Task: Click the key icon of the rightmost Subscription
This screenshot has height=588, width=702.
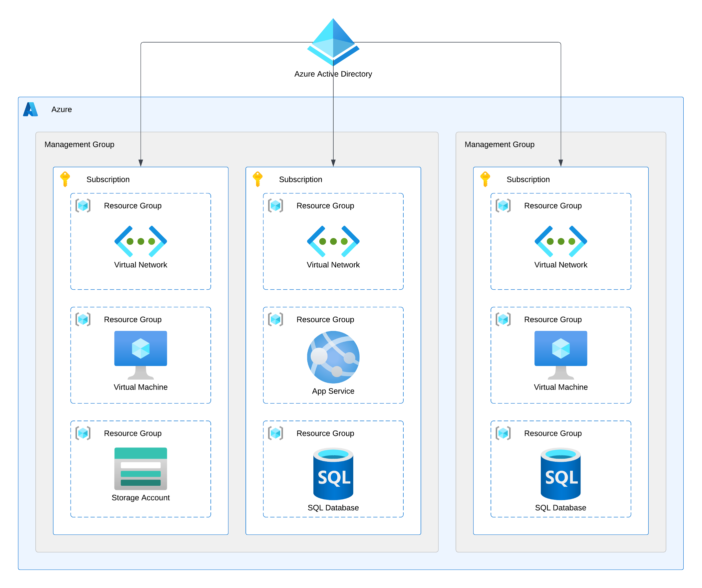Action: point(486,179)
